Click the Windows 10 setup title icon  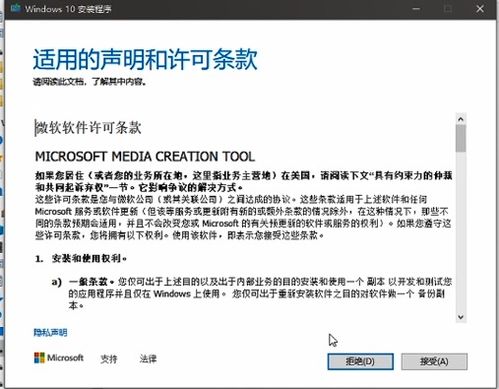[x=16, y=8]
